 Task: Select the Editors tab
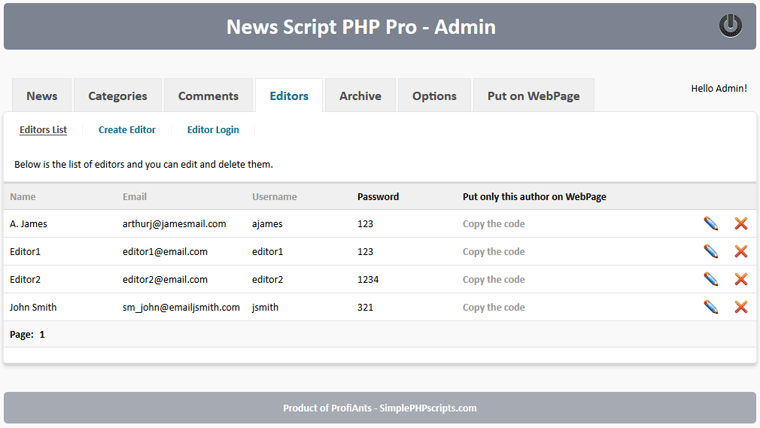289,95
